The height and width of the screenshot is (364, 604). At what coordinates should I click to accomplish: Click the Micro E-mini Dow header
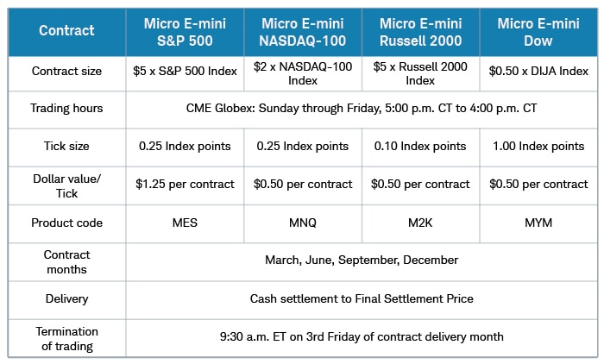pyautogui.click(x=538, y=31)
